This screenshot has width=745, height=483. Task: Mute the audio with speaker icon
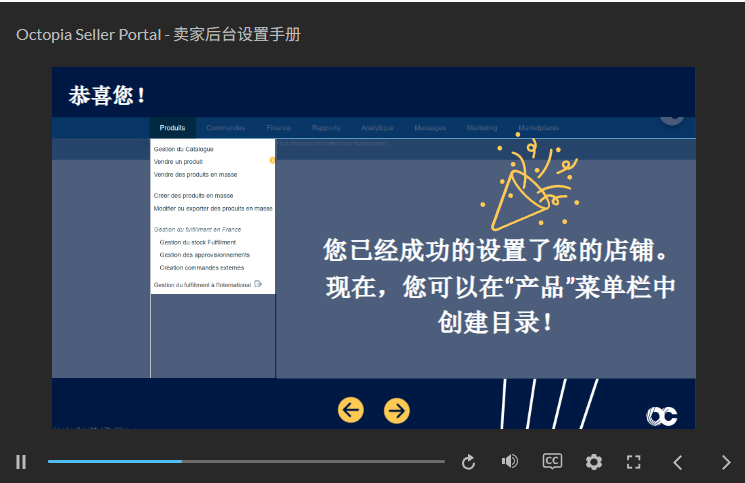click(x=509, y=461)
